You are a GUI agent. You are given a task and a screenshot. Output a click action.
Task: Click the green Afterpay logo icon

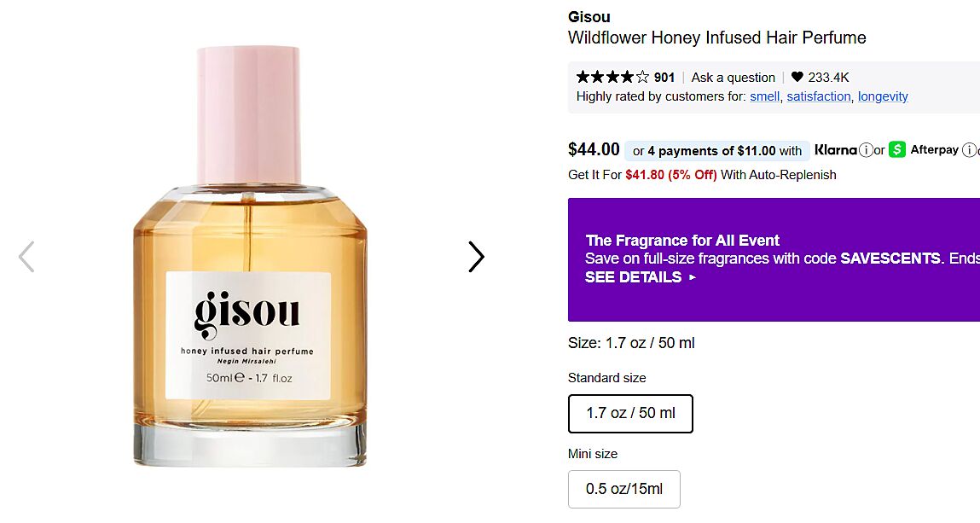(x=897, y=150)
